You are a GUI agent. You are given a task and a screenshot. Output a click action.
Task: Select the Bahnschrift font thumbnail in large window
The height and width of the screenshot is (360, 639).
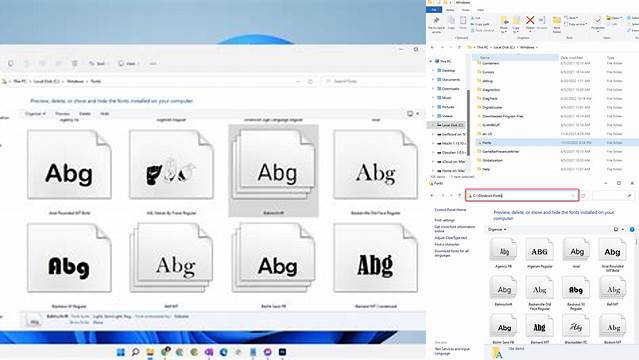[273, 170]
